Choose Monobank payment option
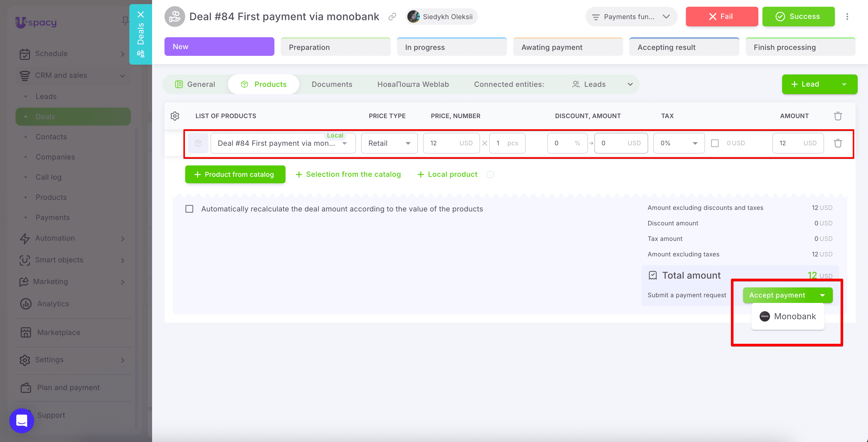This screenshot has width=868, height=442. coord(788,316)
